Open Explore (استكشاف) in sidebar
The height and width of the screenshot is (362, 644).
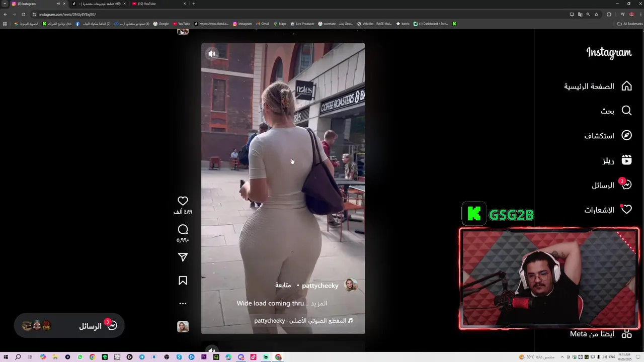pyautogui.click(x=608, y=136)
